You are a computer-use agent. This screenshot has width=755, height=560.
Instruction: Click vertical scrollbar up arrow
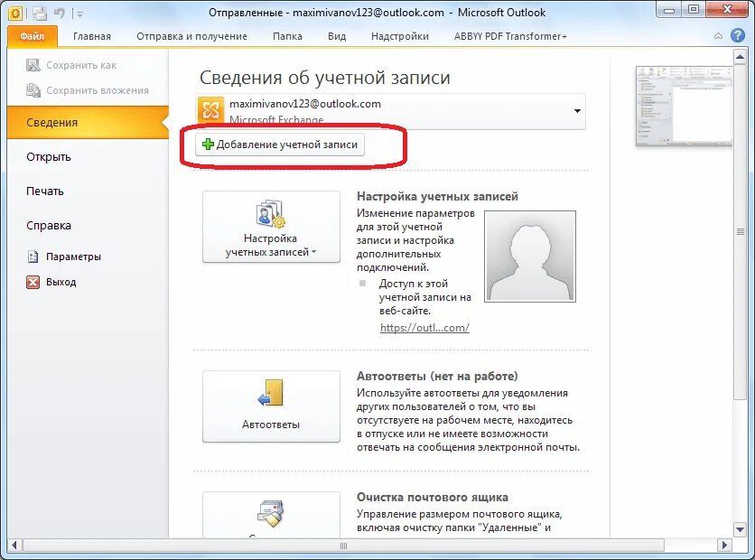[740, 57]
